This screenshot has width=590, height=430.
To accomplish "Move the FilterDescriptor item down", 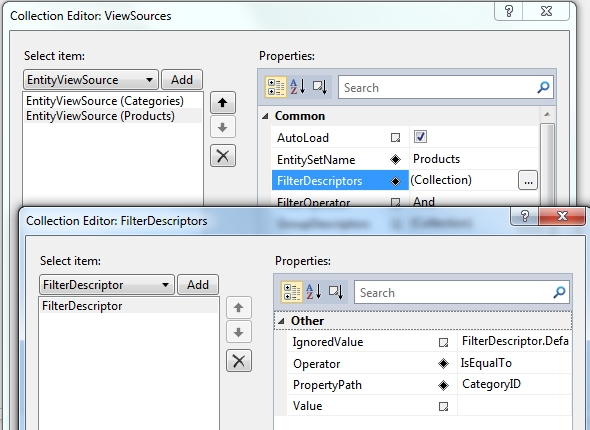I will click(239, 332).
